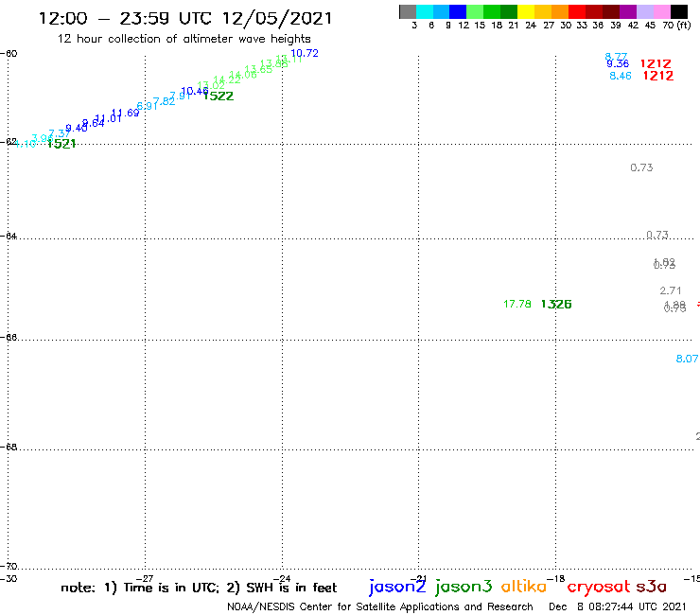The width and height of the screenshot is (700, 615).
Task: Click the -24 longitude axis label
Action: point(282,579)
